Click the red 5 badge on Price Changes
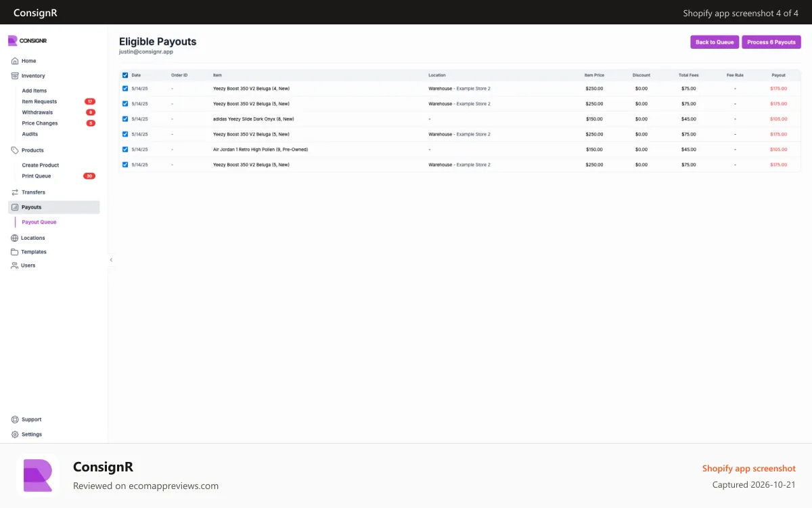The height and width of the screenshot is (508, 812). tap(91, 123)
